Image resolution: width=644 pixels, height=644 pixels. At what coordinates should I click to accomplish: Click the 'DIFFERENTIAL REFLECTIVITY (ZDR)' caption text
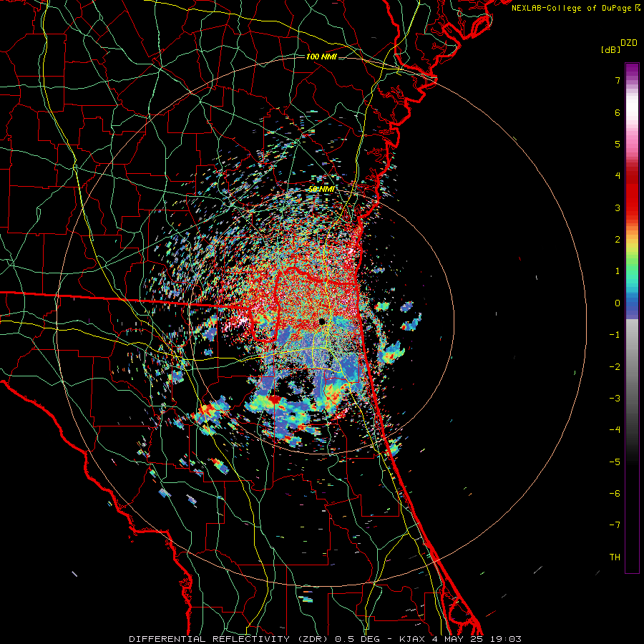tap(230, 639)
